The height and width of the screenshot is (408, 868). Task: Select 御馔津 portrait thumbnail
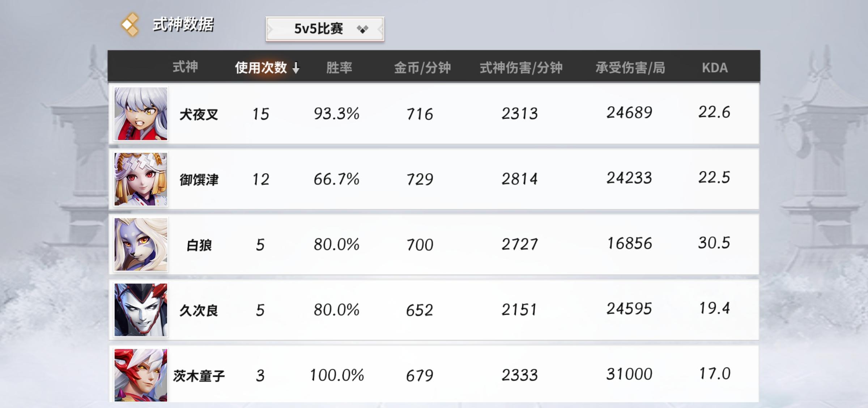[x=141, y=179]
